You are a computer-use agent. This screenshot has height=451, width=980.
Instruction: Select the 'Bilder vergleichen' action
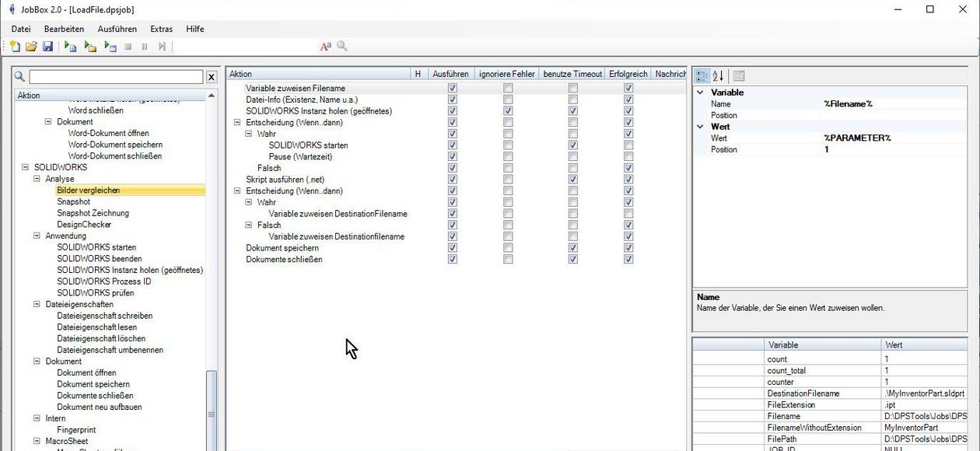click(88, 190)
